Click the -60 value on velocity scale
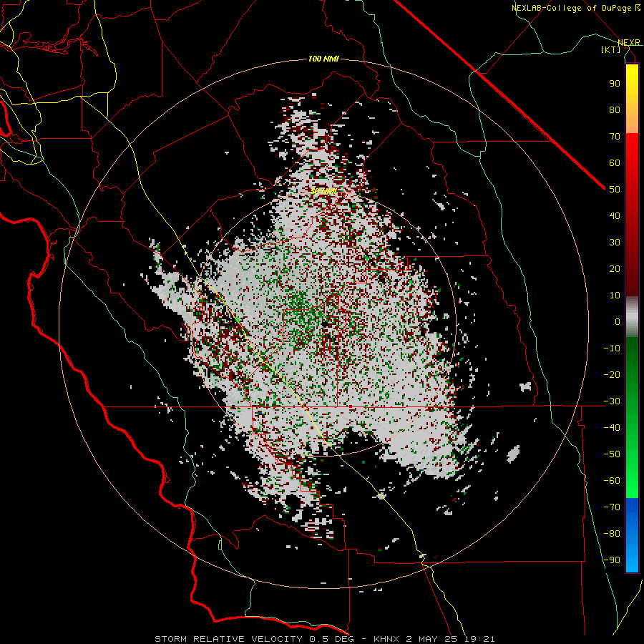Screen dimensions: 644x644 [612, 481]
